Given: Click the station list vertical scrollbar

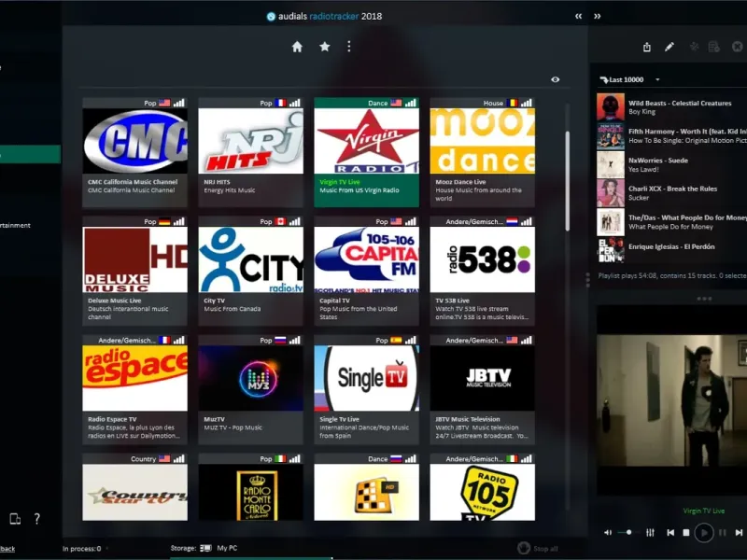Looking at the screenshot, I should [x=568, y=181].
